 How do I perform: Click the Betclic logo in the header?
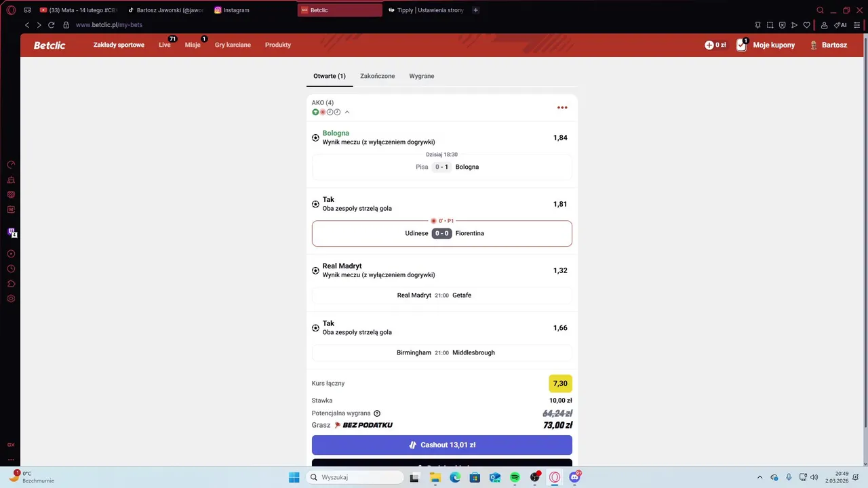tap(50, 45)
